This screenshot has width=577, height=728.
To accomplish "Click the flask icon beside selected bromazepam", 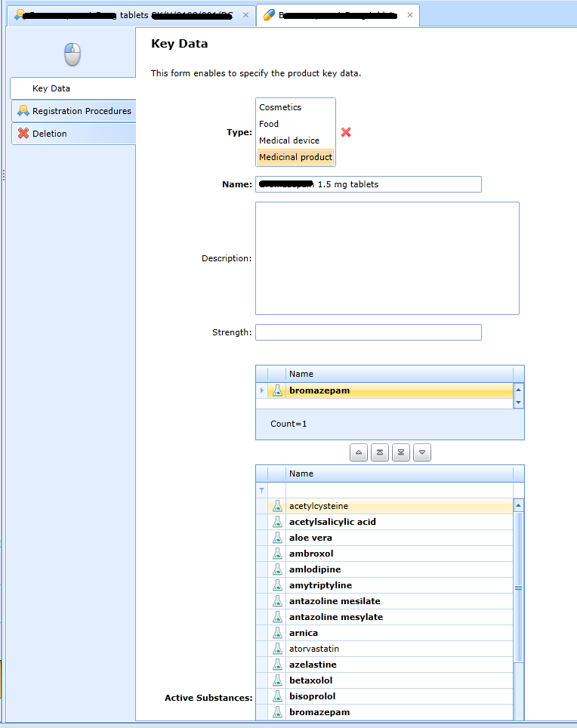I will pyautogui.click(x=277, y=390).
